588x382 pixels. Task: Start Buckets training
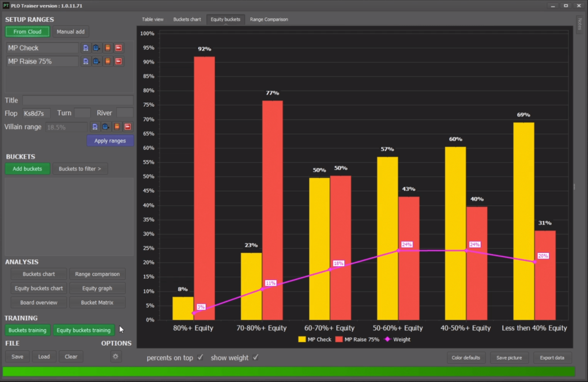[x=27, y=330]
